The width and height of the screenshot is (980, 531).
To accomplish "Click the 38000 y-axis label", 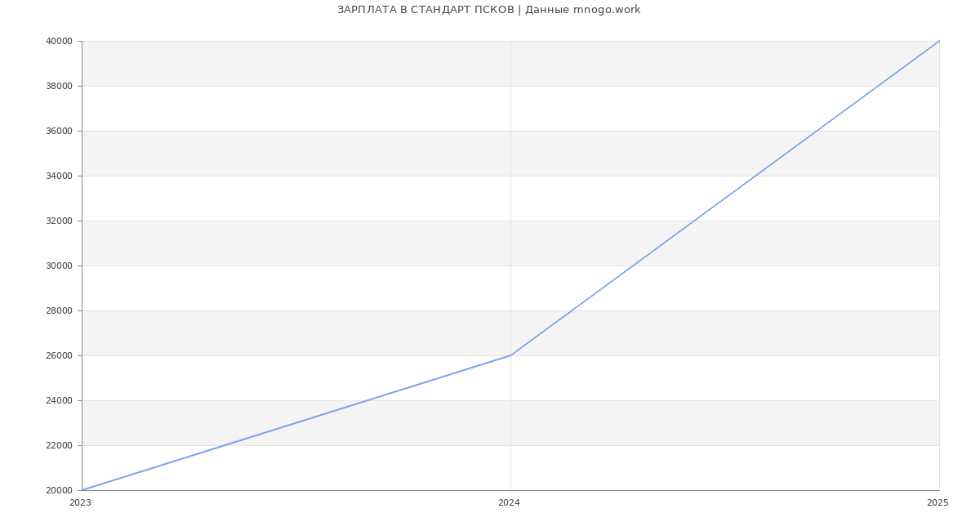I will 60,86.
